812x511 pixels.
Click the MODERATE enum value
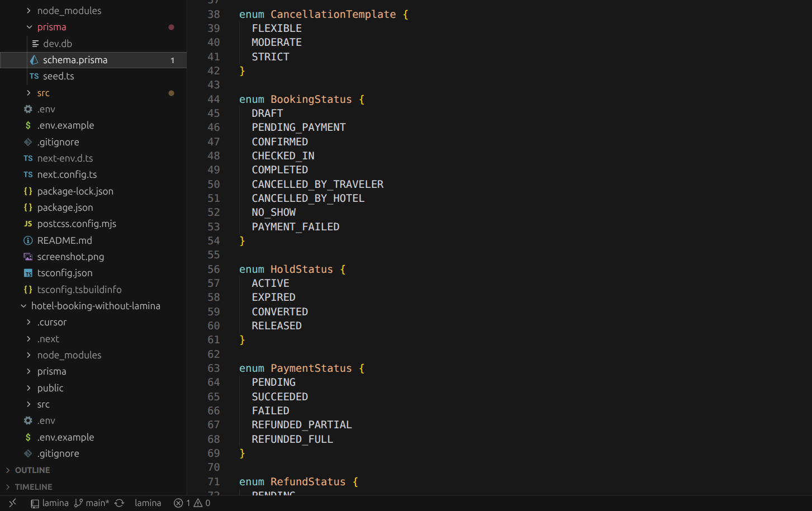tap(277, 42)
